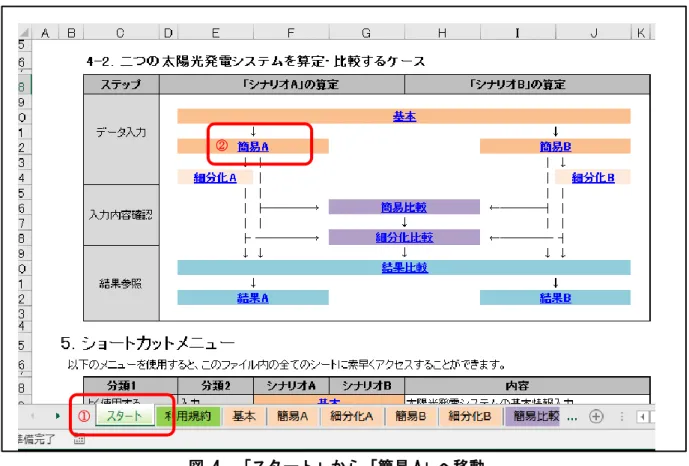Go to the 簡易比較 link
Screen dimensions: 689x466
point(404,207)
